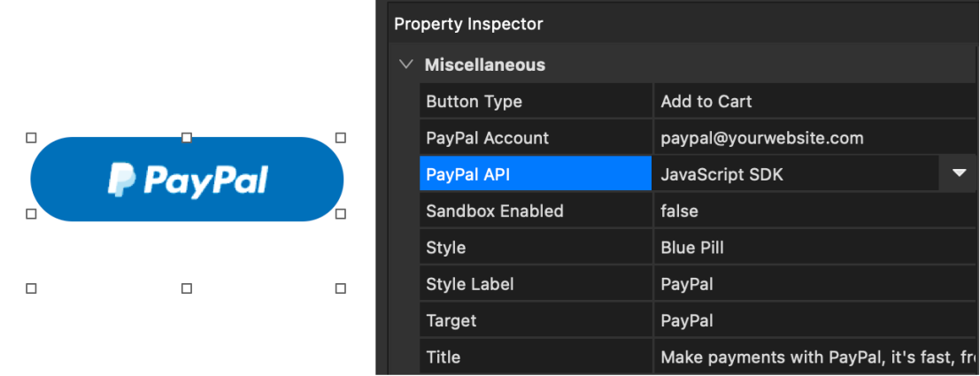Click the PayPal Account email field

814,138
